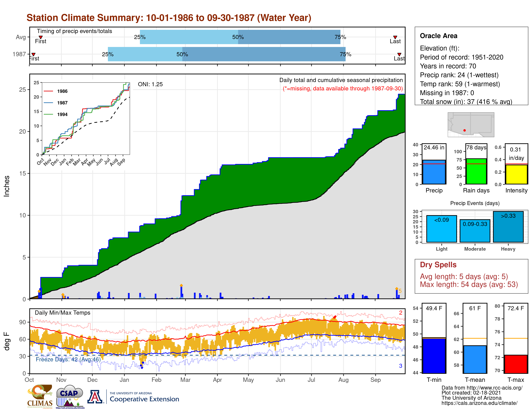Click the CSAP cloud logo
The image size is (532, 411).
click(x=70, y=396)
